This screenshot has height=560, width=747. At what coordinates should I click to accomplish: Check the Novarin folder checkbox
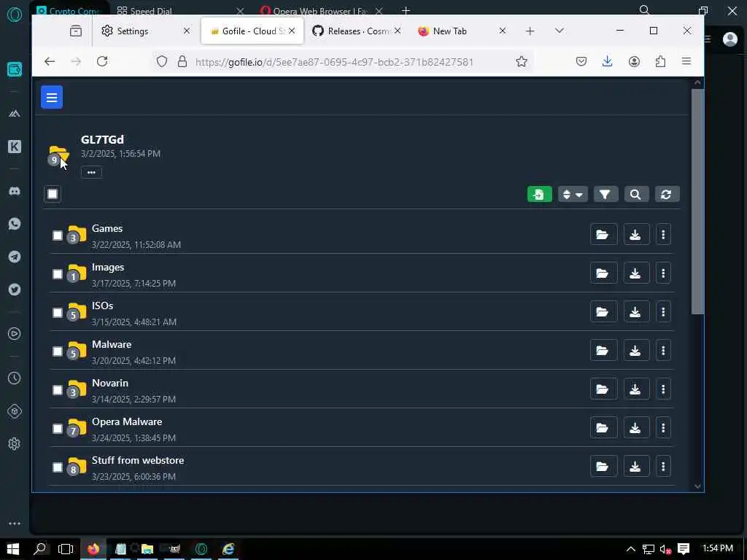pyautogui.click(x=58, y=390)
